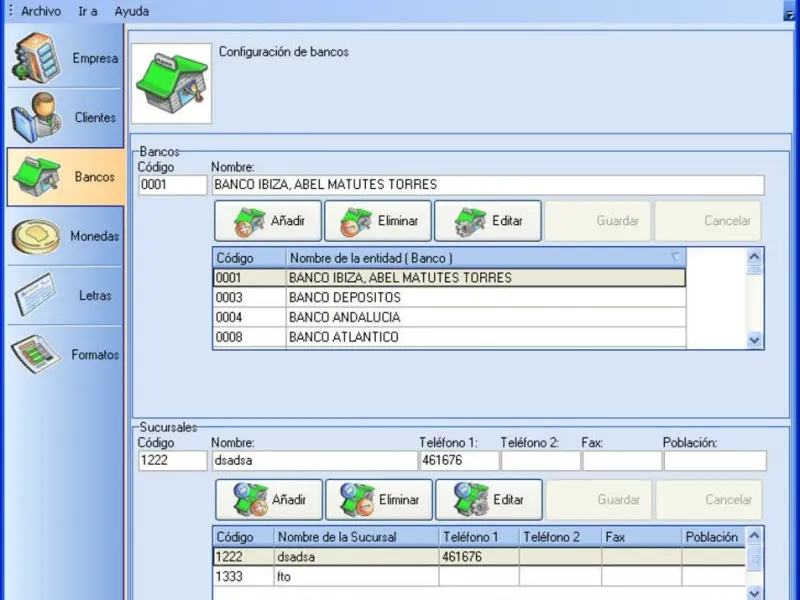Click the Teléfono 1 field 461676
Screen dimensions: 800x600
459,460
